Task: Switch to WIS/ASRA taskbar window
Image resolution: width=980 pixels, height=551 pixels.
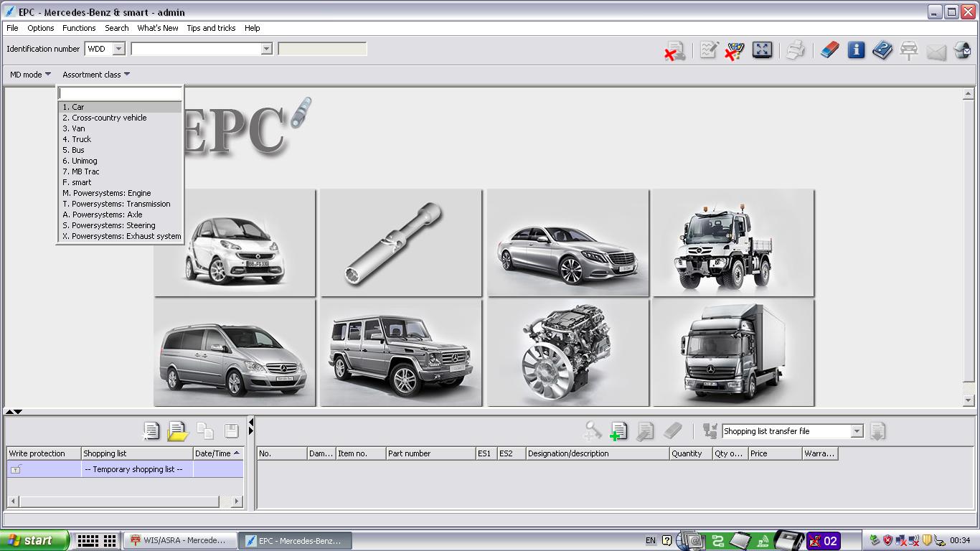Action: coord(181,541)
